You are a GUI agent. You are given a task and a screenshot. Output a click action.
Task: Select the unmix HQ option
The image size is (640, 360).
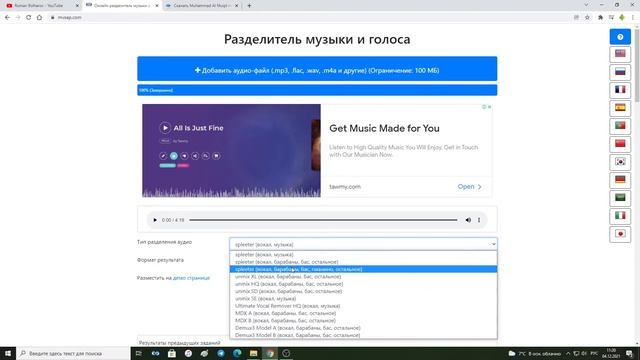[363, 284]
